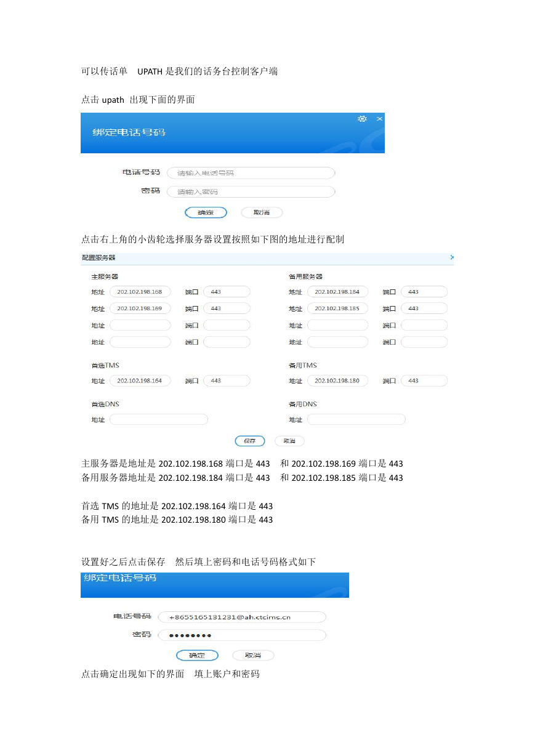Open settings via the gear icon

pyautogui.click(x=363, y=119)
